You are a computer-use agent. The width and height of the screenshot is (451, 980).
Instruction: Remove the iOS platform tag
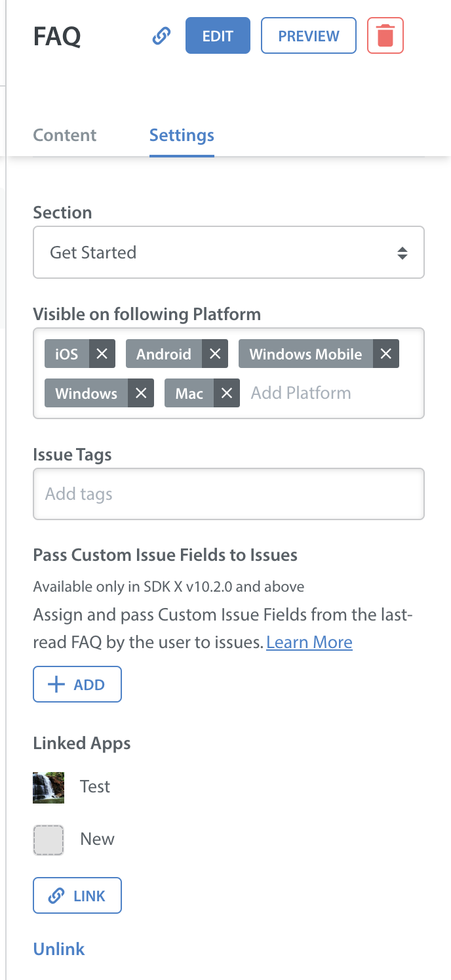(102, 354)
